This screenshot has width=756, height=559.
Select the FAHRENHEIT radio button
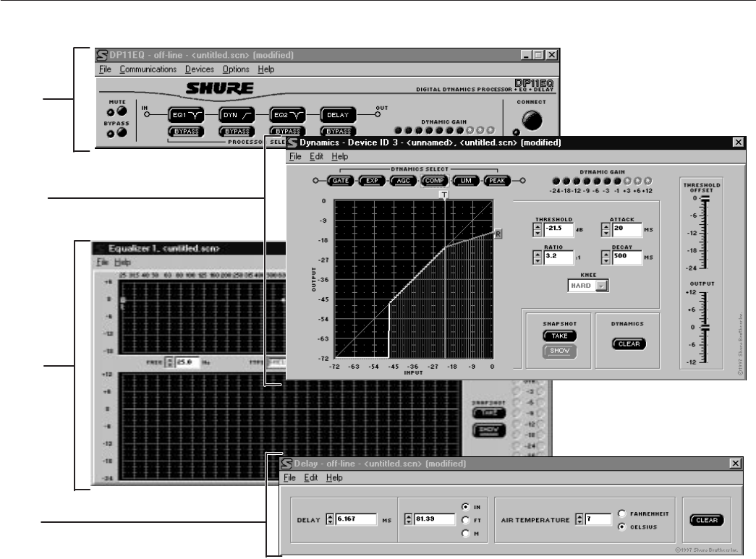click(622, 513)
